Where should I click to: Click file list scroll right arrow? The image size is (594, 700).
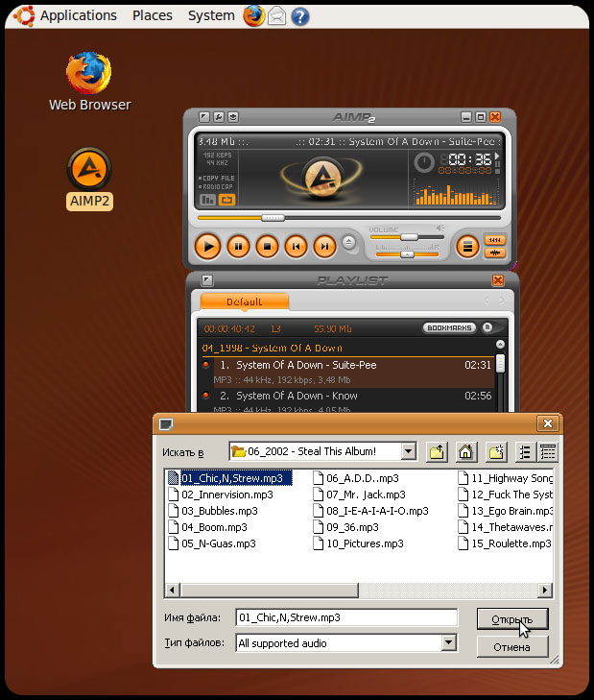click(x=544, y=591)
